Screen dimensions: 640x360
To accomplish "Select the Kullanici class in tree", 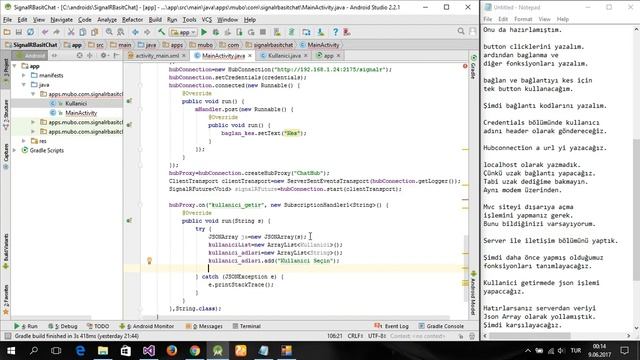I will 76,103.
